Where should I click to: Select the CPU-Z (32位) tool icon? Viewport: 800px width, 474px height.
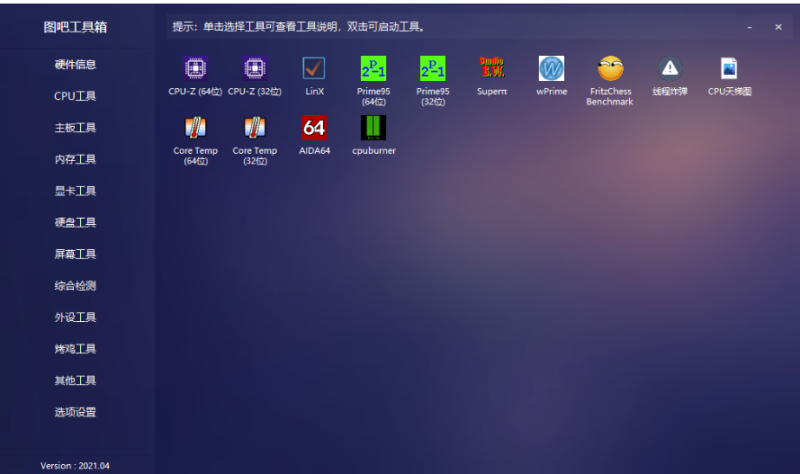pos(254,68)
